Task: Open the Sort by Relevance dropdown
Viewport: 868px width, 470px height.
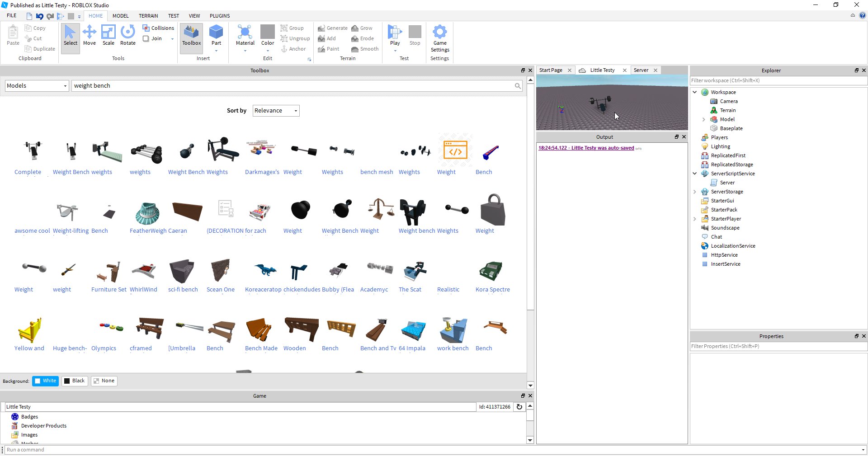Action: 276,111
